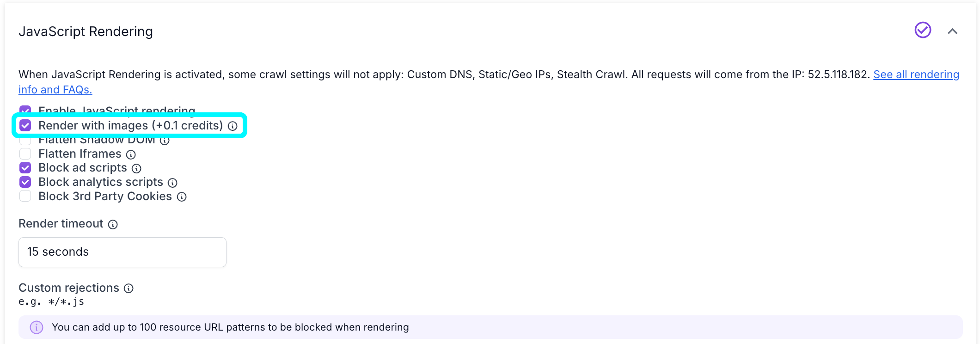
Task: Open the Custom rejections info tooltip
Action: [128, 289]
